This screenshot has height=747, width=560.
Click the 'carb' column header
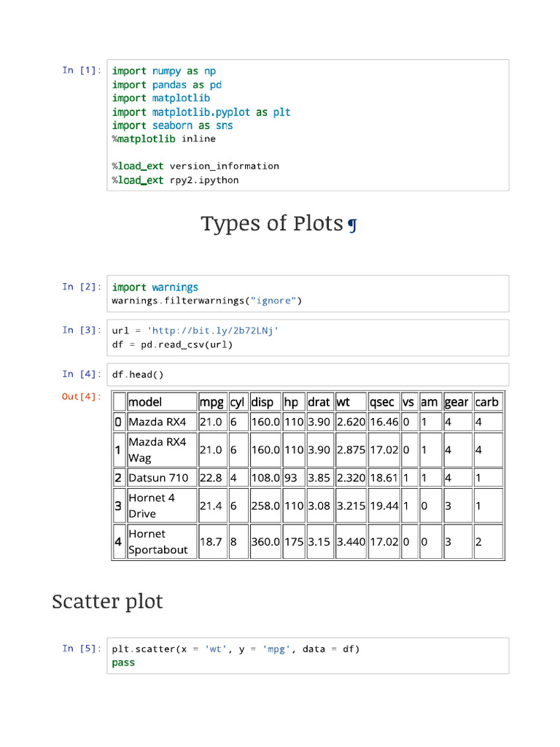coord(487,402)
